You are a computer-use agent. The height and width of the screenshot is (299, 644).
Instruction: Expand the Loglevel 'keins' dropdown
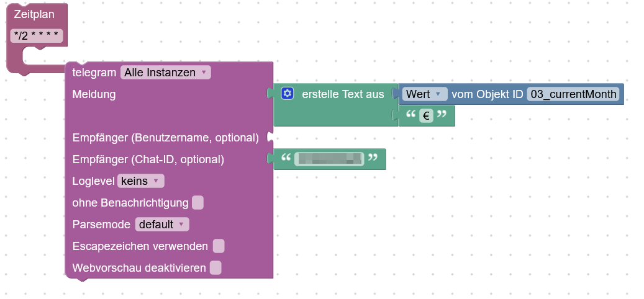[x=140, y=181]
